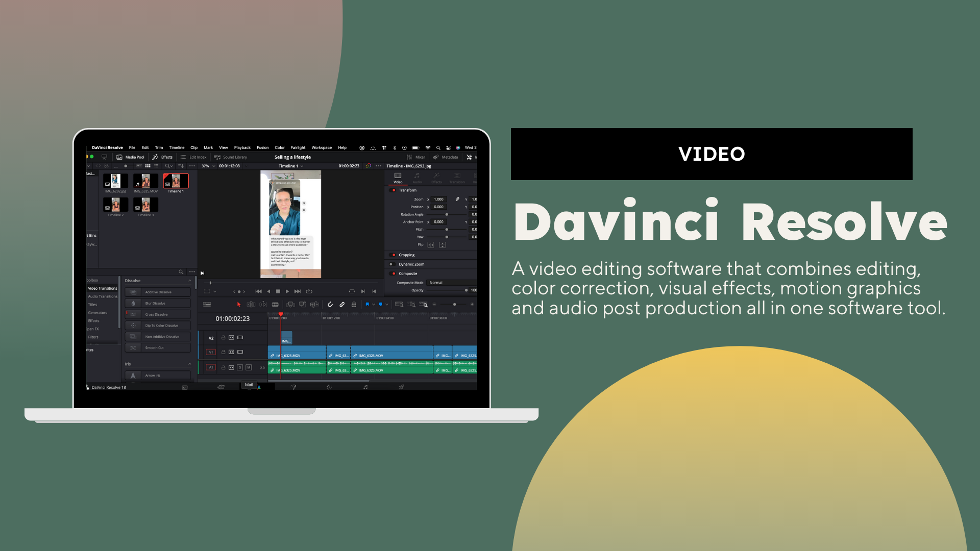Click the Cross Dissolve transition
Image resolution: width=980 pixels, height=551 pixels.
pyautogui.click(x=158, y=315)
